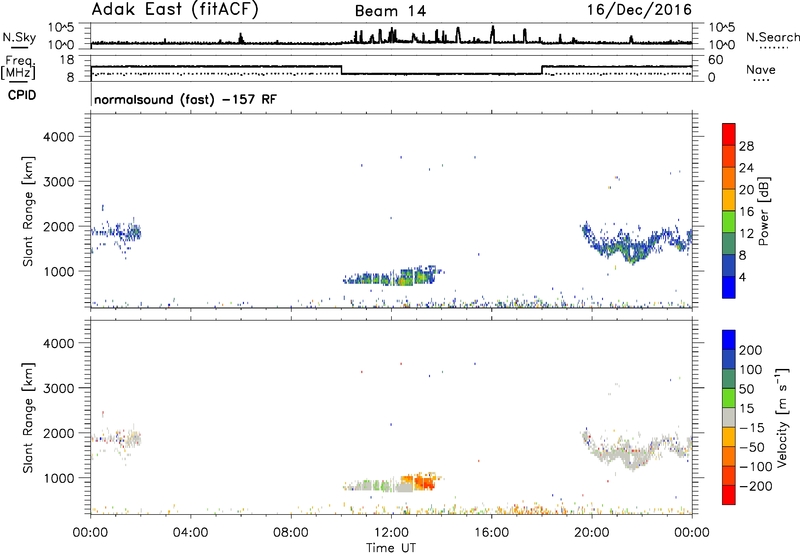Click the red bottom segment of velocity colorbar
800x554 pixels.
[729, 495]
